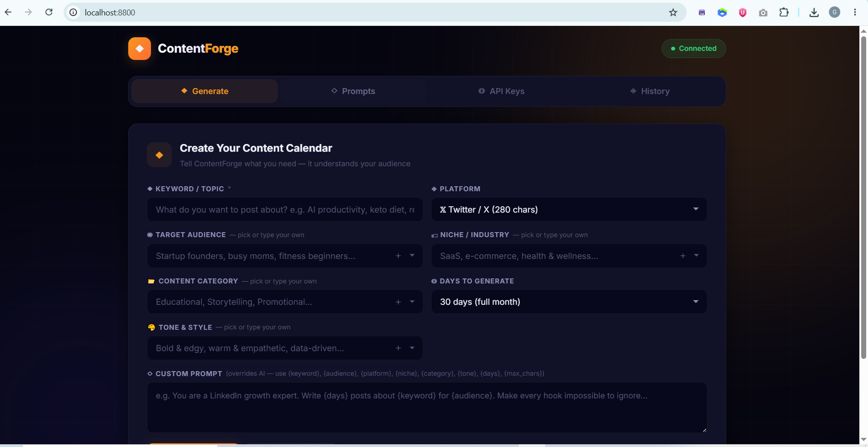Expand the Content Category dropdown arrow
Screen dimensions: 868x447
tap(412, 302)
